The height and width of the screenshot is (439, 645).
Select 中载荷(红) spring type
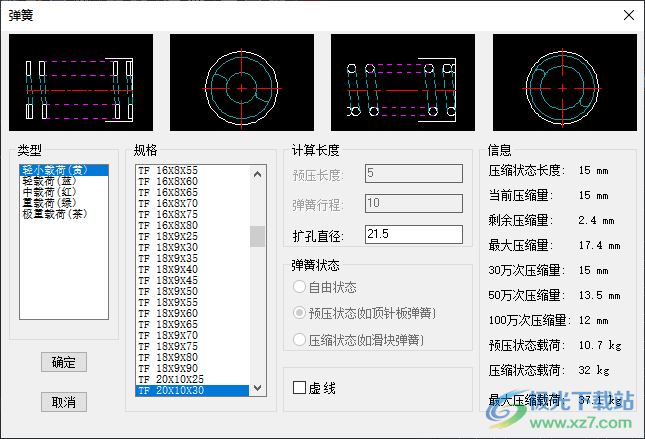(64, 192)
